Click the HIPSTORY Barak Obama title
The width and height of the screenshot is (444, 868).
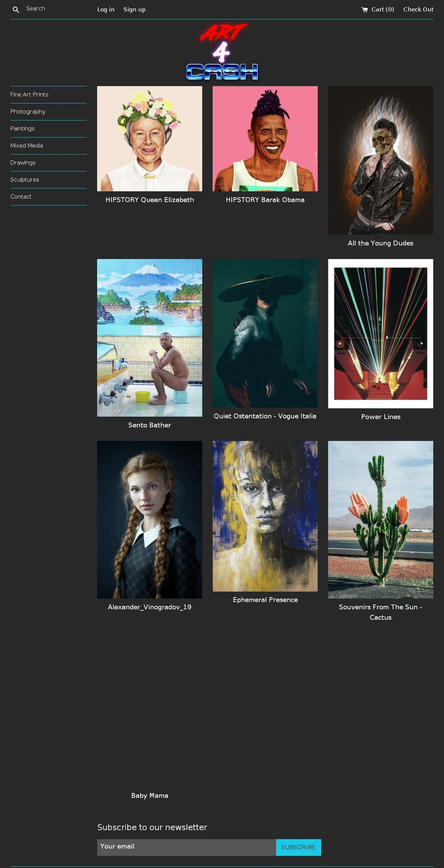pos(265,200)
